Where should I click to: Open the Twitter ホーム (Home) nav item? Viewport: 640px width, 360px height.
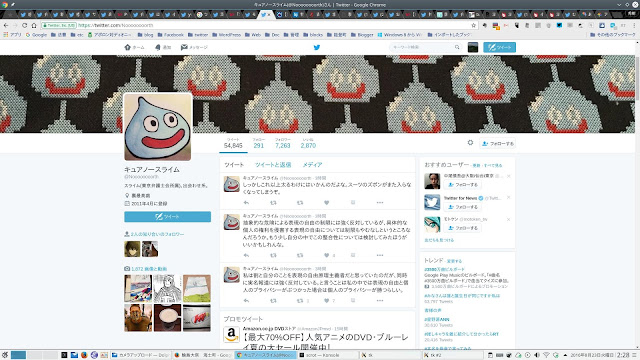134,47
